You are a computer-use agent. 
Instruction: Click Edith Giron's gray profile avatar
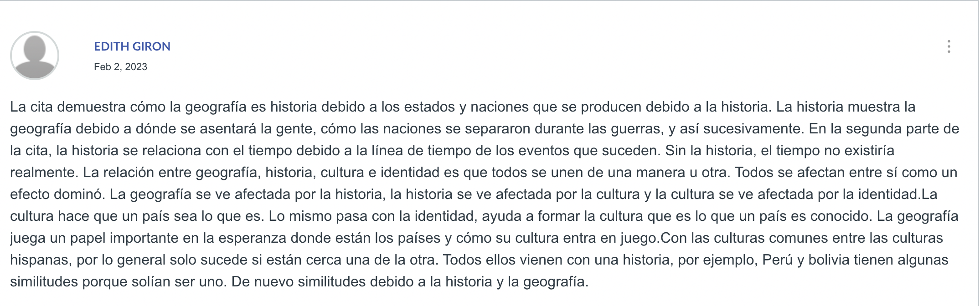pos(35,56)
